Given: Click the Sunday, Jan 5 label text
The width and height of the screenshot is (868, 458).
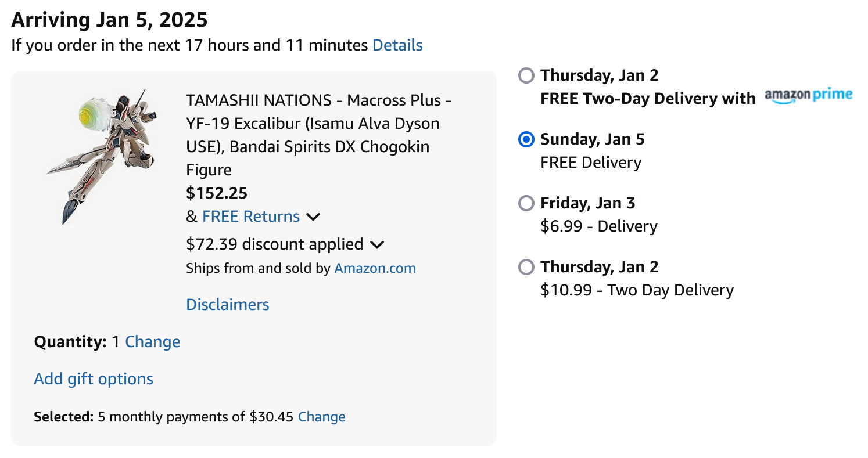Looking at the screenshot, I should (593, 139).
